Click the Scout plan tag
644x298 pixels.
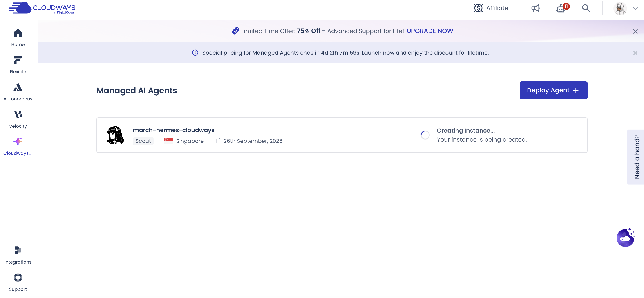tap(143, 141)
